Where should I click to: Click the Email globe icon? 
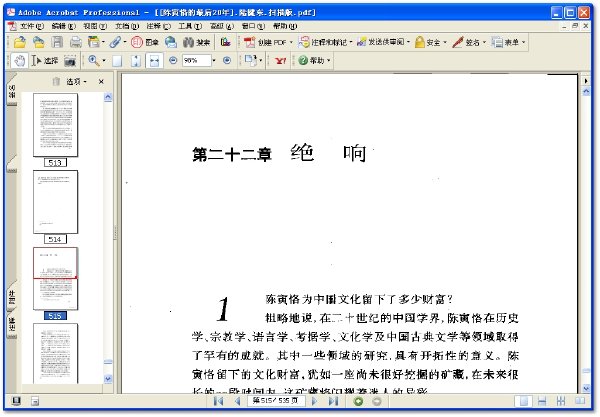[x=171, y=42]
